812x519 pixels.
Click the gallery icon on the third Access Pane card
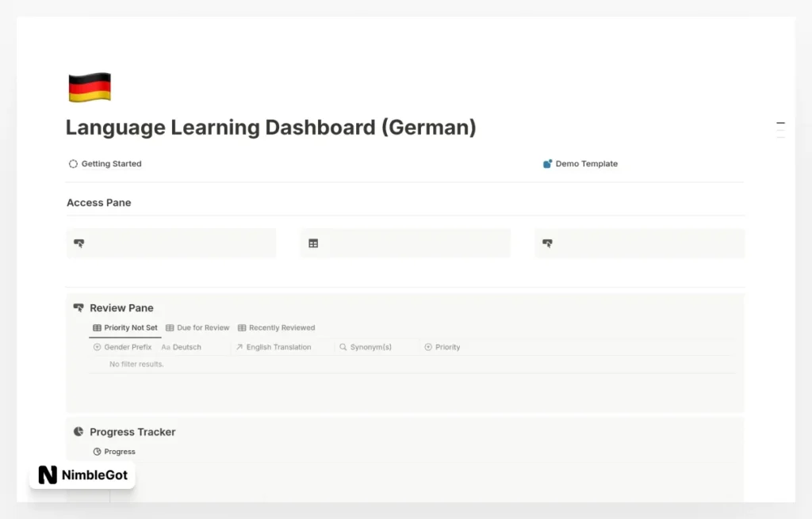click(x=548, y=242)
